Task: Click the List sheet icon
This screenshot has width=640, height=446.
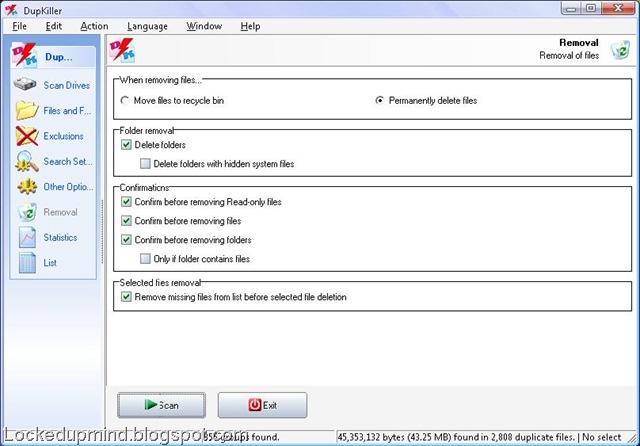Action: click(x=27, y=263)
